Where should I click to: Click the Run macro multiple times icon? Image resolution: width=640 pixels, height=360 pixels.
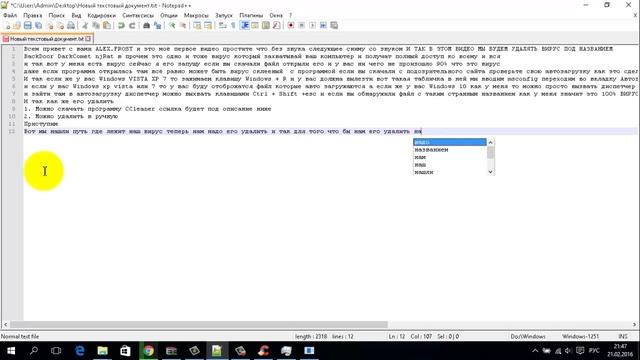pos(323,26)
